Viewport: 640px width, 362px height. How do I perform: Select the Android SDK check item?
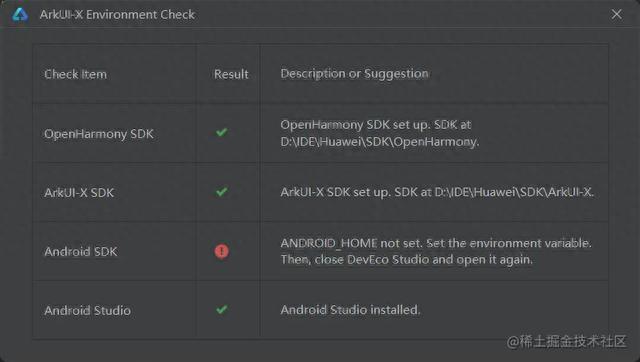click(x=81, y=251)
